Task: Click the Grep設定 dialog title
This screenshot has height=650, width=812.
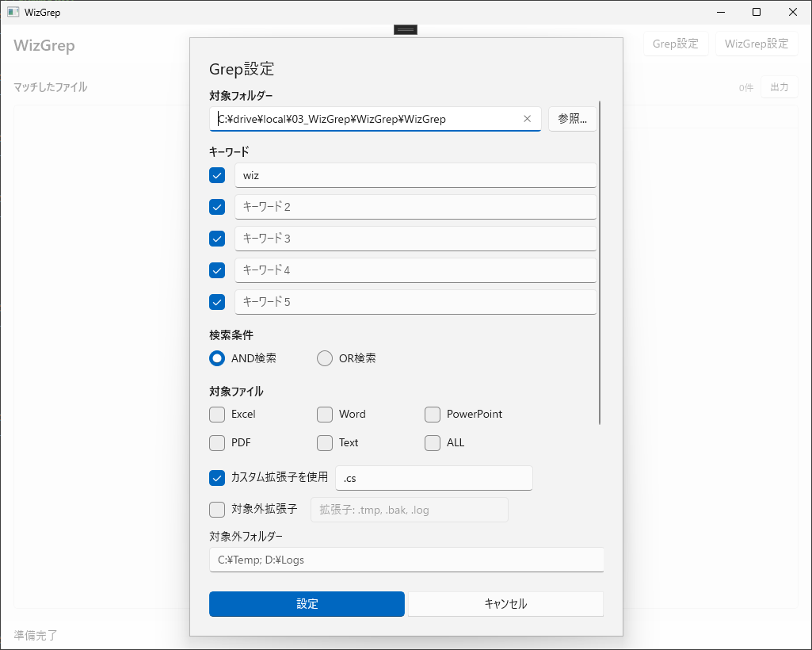Action: point(242,69)
